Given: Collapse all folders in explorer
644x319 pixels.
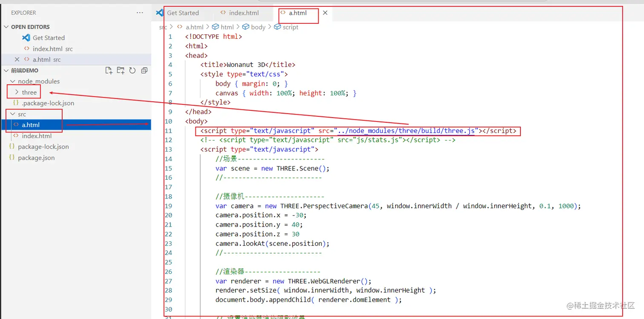Looking at the screenshot, I should click(x=144, y=70).
